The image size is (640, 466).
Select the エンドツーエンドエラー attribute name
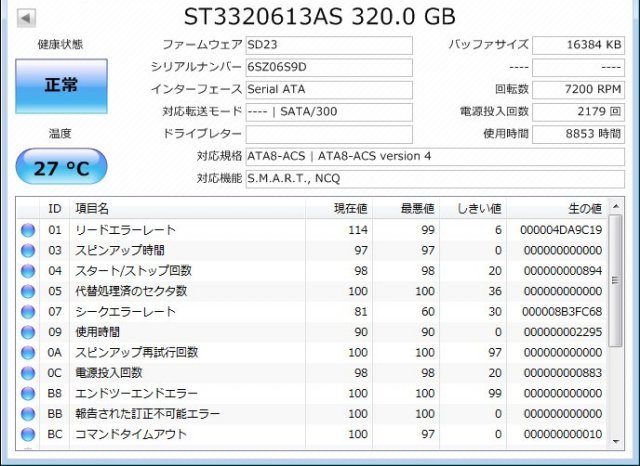[x=137, y=393]
